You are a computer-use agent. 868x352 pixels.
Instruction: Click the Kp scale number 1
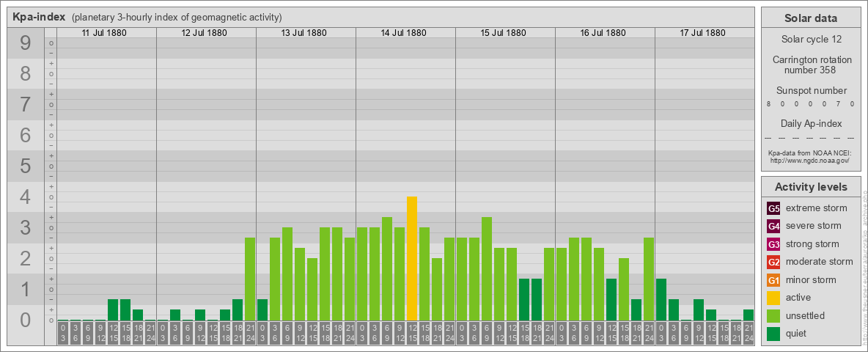click(x=25, y=289)
